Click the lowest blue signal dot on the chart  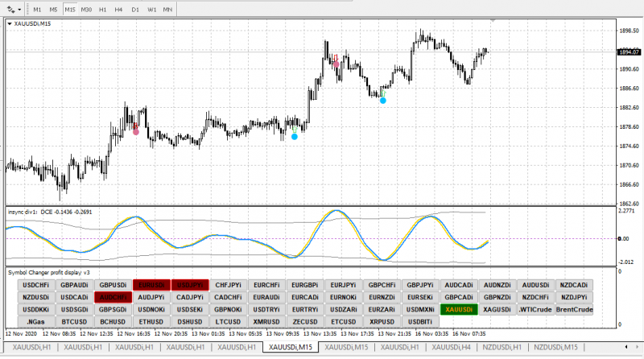click(x=295, y=137)
